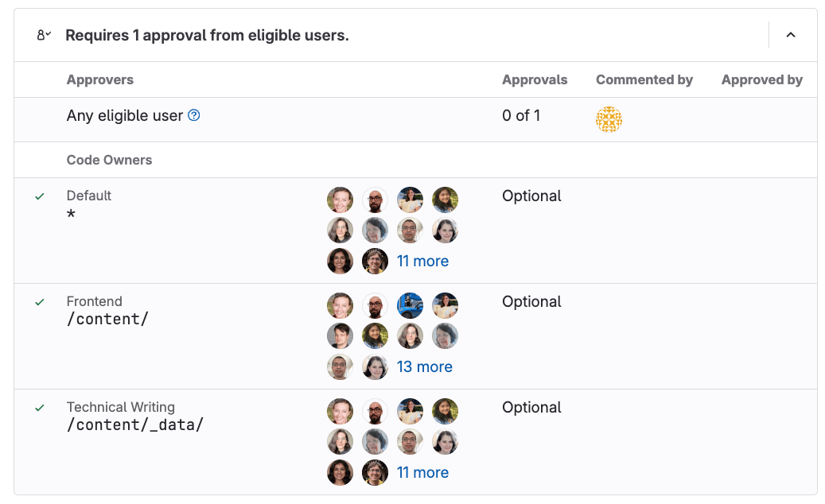
Task: Open the help tooltip beside Any eligible user
Action: pyautogui.click(x=193, y=115)
